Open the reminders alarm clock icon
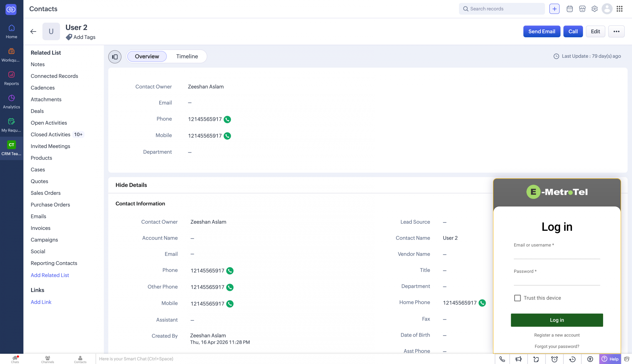Screen dimensions: 632x364 pos(554,359)
